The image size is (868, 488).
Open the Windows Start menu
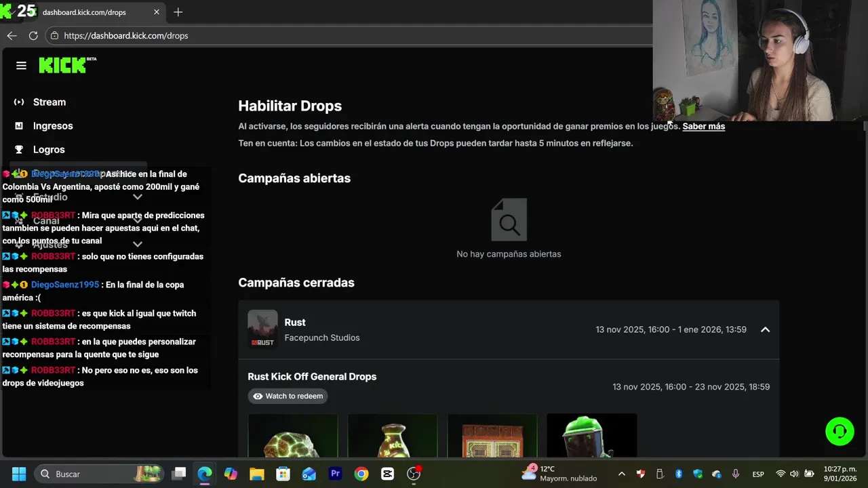19,474
